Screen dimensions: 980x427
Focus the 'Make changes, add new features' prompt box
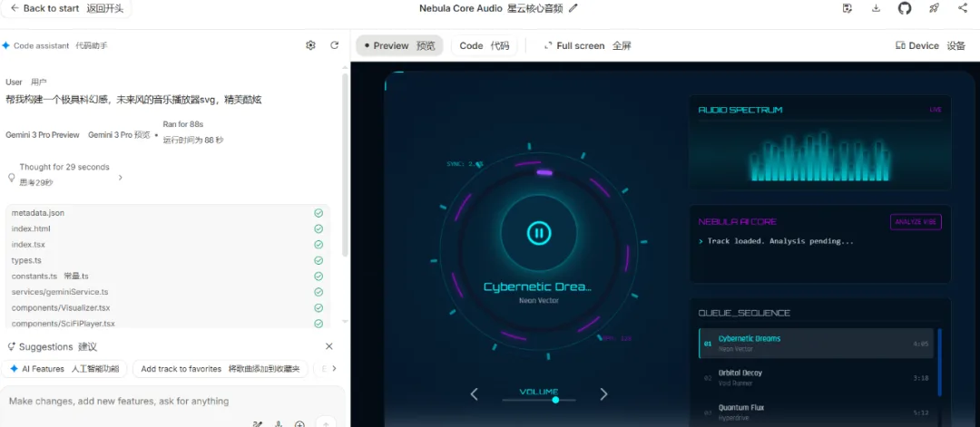click(172, 402)
